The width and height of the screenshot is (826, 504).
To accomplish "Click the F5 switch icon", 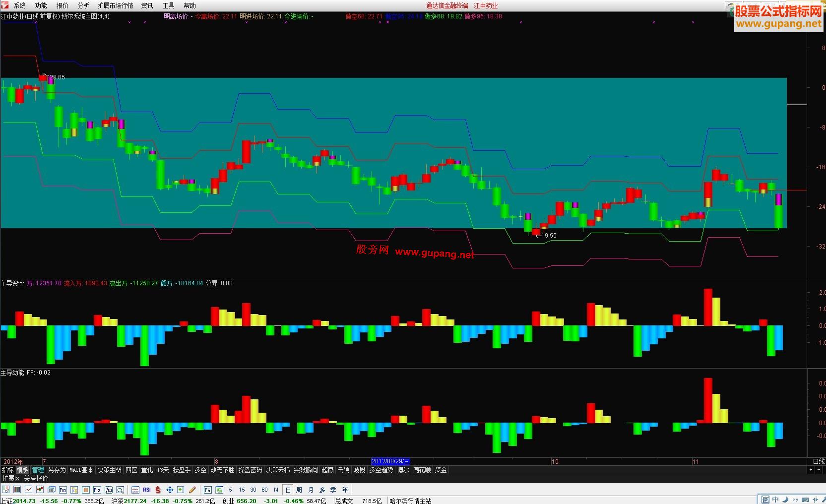I will [x=208, y=490].
